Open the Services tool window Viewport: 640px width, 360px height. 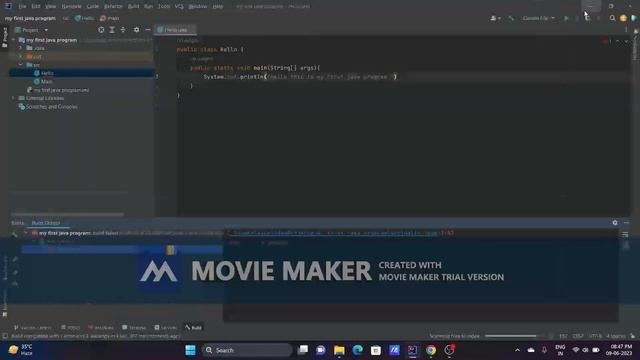click(166, 328)
